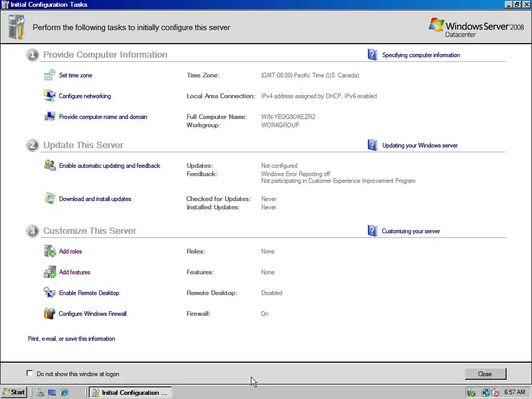Restore down the Initial Configuration Tasks window
Image resolution: width=532 pixels, height=399 pixels.
pyautogui.click(x=517, y=4)
